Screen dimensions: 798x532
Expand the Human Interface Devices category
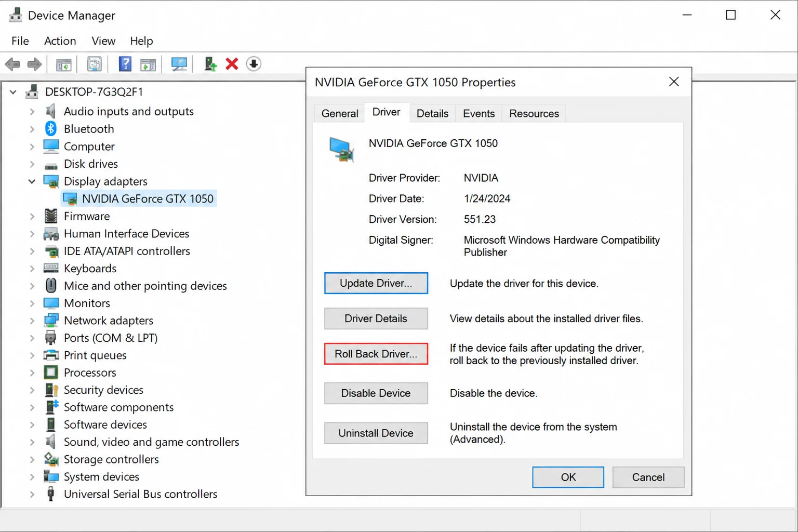coord(32,234)
